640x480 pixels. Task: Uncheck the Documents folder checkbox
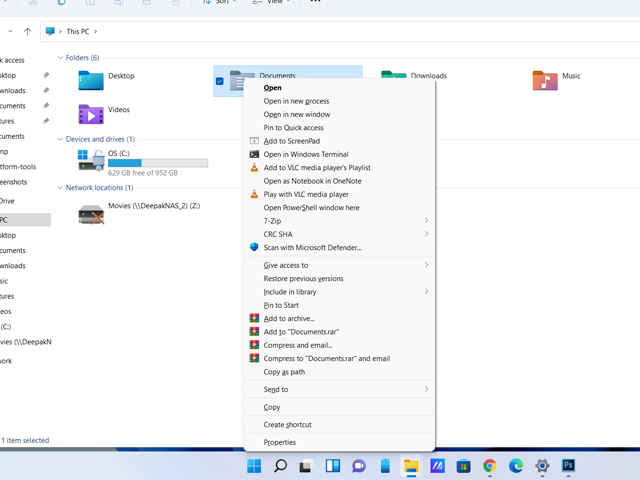click(x=220, y=81)
